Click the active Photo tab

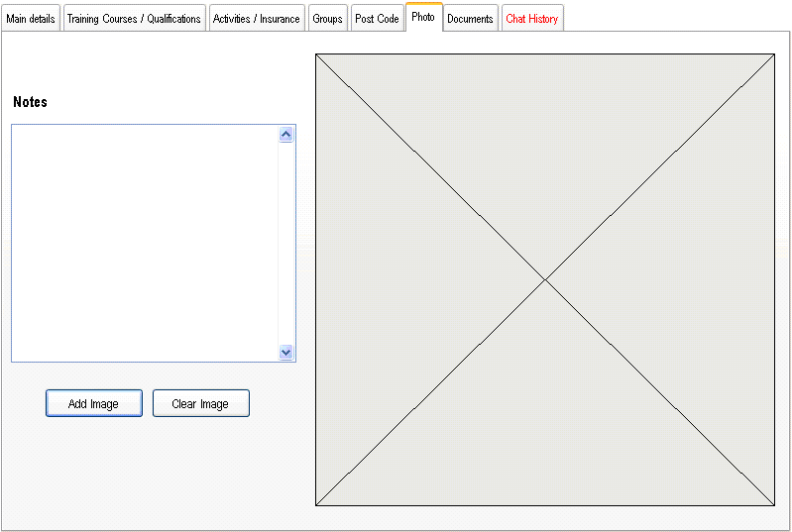coord(423,17)
